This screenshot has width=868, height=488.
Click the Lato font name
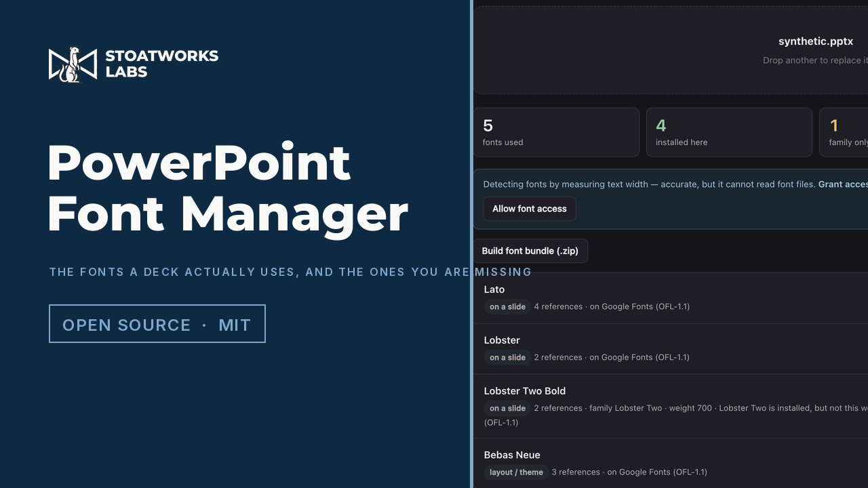coord(494,289)
